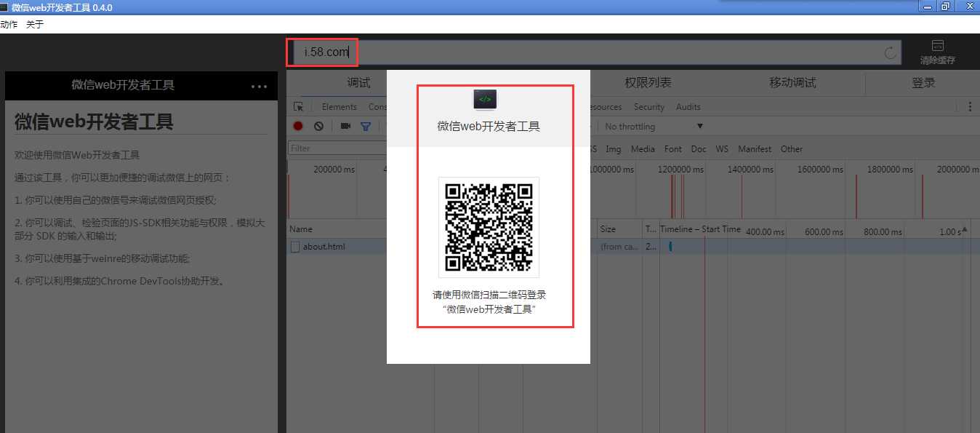Click the developer tool logo above QR code
Viewport: 980px width, 433px height.
point(486,100)
